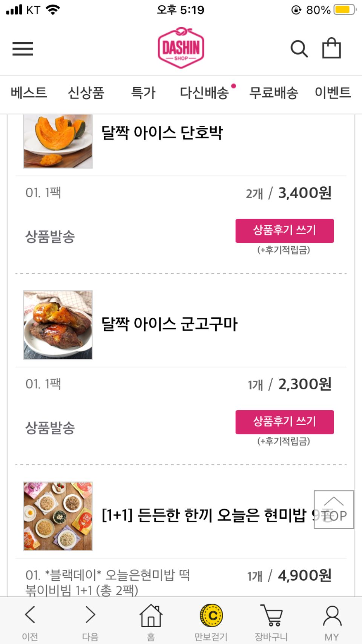Open the 특가 tab
362x644 pixels.
point(143,92)
